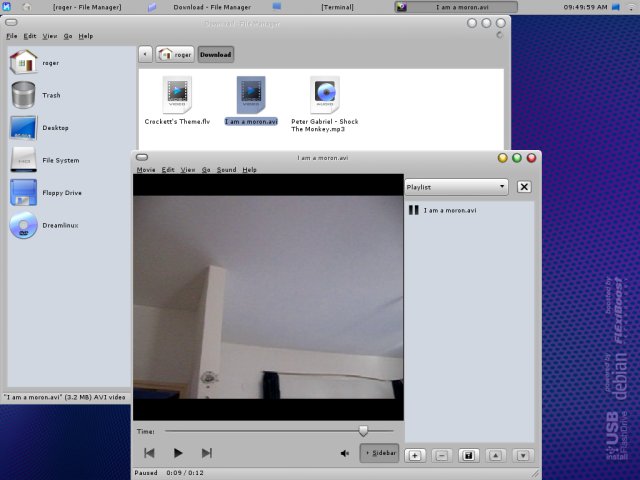Click the Paused status text

pos(146,472)
